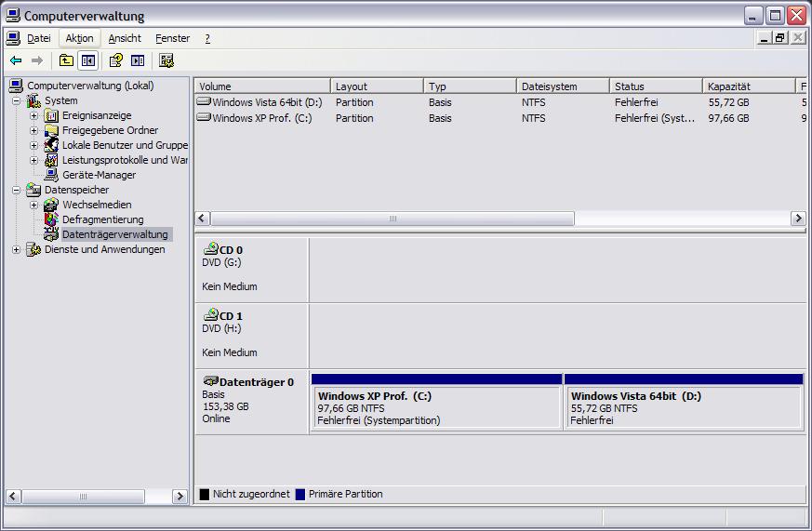812x531 pixels.
Task: Click the Fehlerfrei (Syst… status cell
Action: pyautogui.click(x=655, y=118)
